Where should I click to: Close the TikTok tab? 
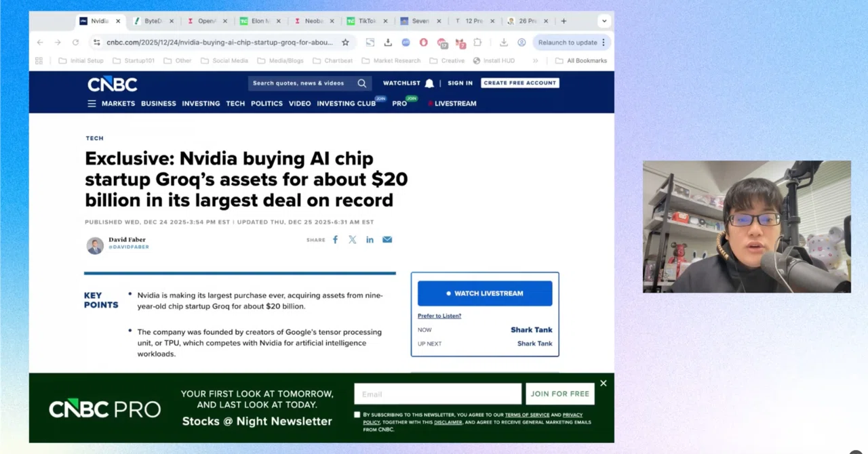[385, 21]
